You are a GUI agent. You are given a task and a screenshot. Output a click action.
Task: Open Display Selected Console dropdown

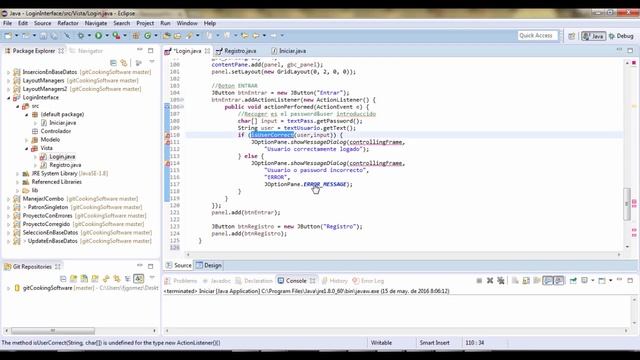click(x=593, y=281)
